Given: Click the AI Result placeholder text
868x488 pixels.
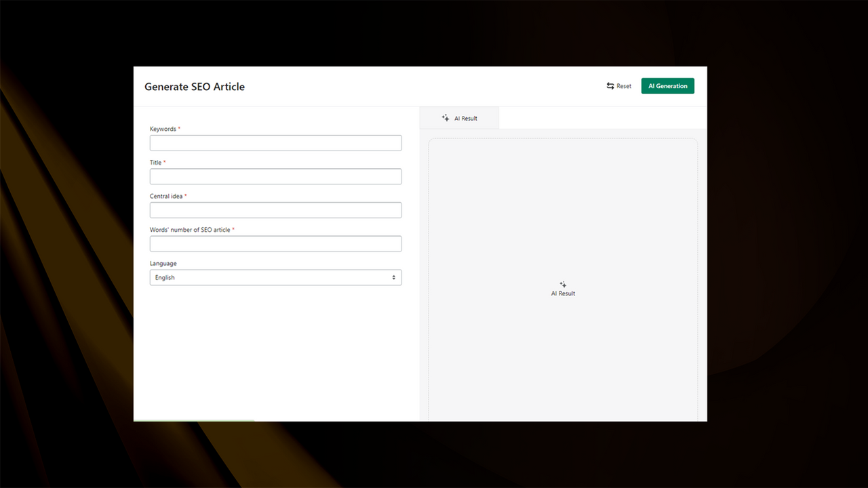Looking at the screenshot, I should click(x=563, y=293).
